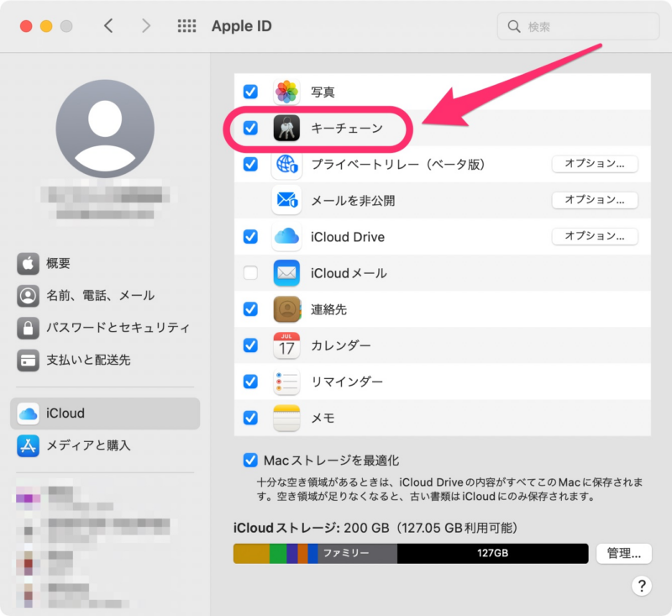Uncheck the 写真 checkbox
This screenshot has height=616, width=672.
pyautogui.click(x=250, y=92)
